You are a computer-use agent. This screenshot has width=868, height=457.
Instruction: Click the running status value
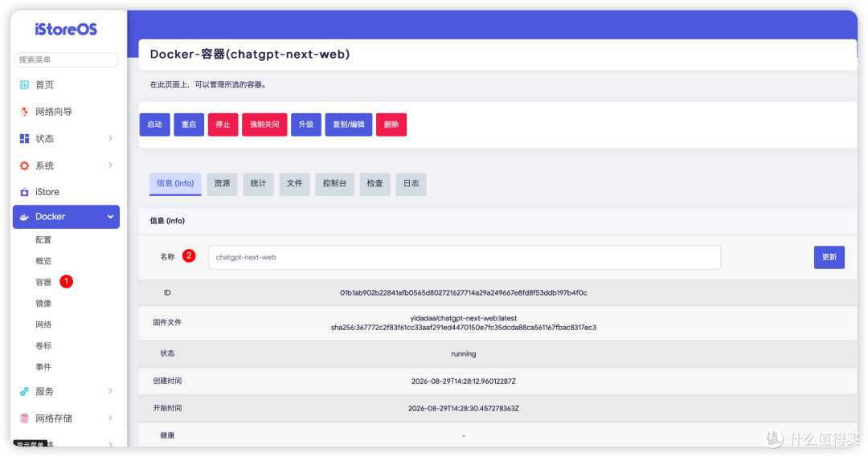[464, 354]
